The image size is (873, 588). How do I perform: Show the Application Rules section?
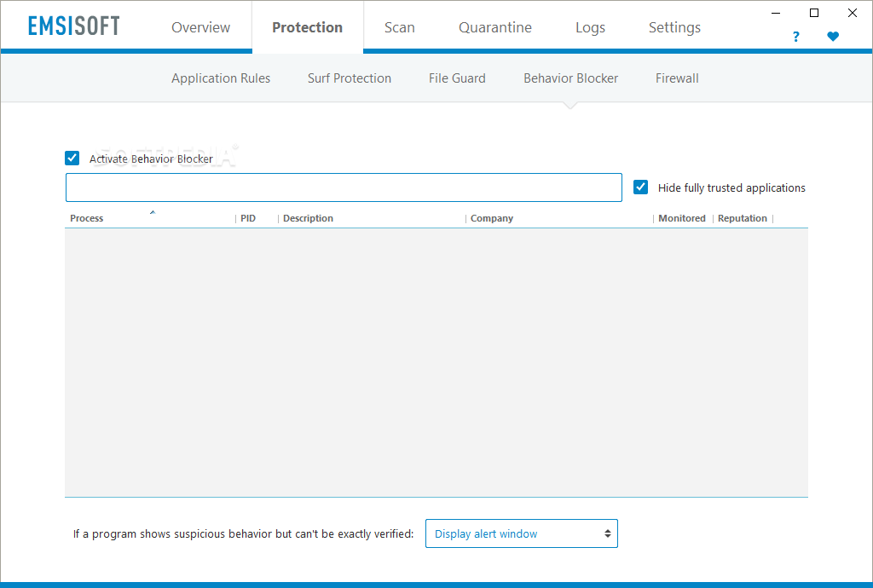pos(221,78)
